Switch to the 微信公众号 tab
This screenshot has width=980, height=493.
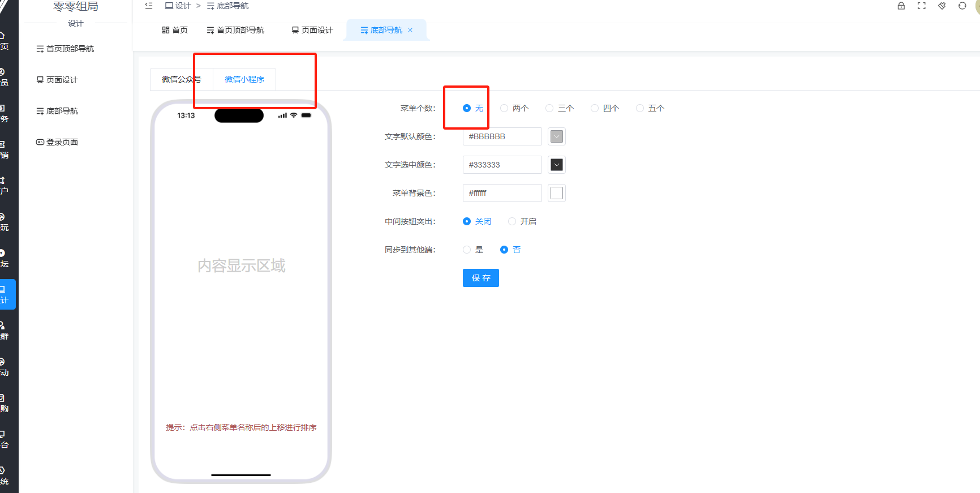(x=181, y=79)
